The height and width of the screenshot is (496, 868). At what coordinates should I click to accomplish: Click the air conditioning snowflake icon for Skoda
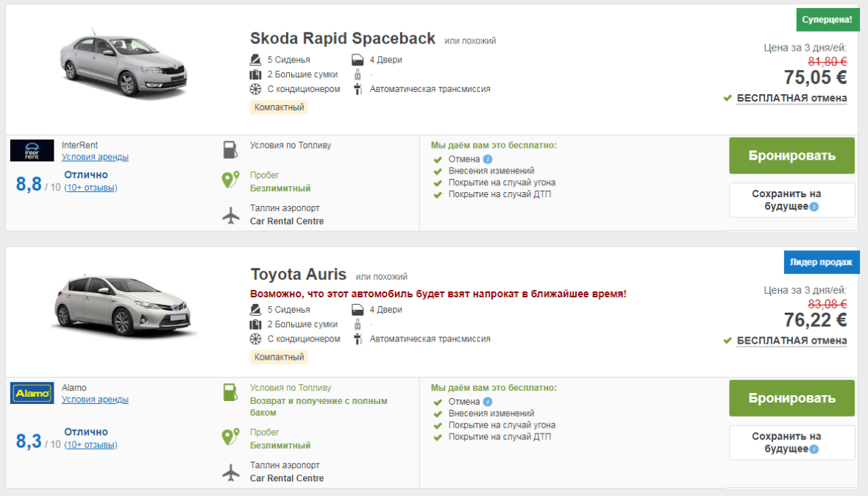255,89
